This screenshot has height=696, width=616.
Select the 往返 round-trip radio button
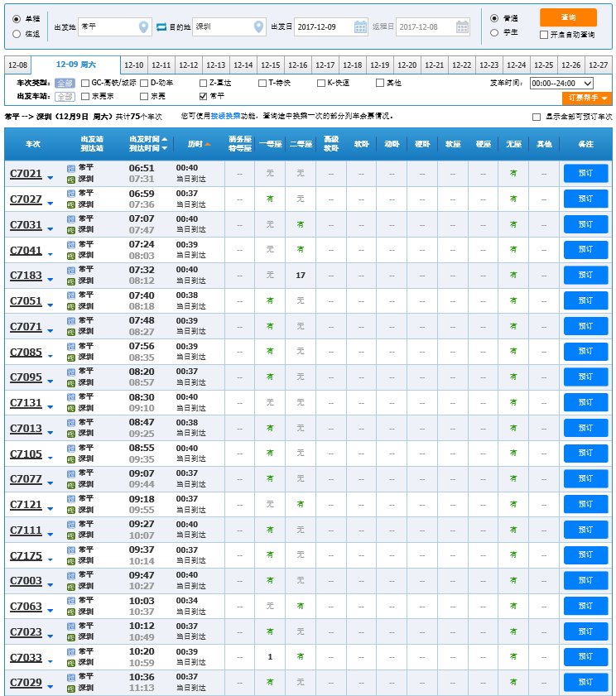click(17, 34)
